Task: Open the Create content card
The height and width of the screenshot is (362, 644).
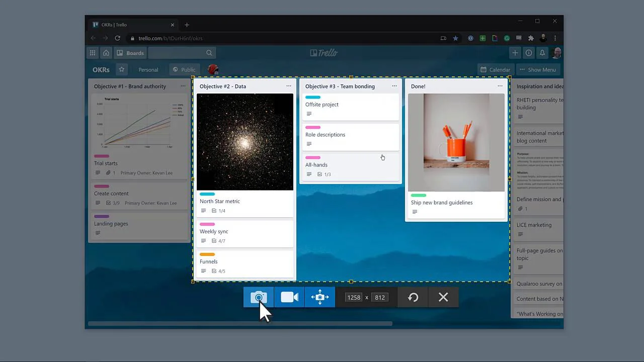Action: point(139,196)
